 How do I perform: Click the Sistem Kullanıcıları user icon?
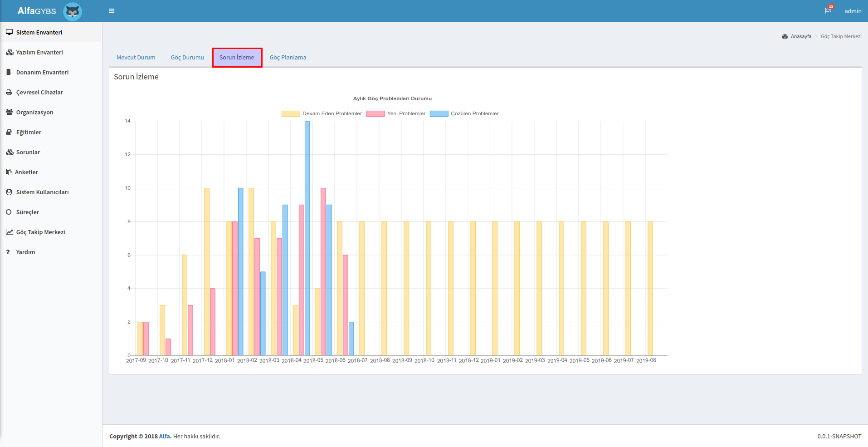tap(9, 192)
